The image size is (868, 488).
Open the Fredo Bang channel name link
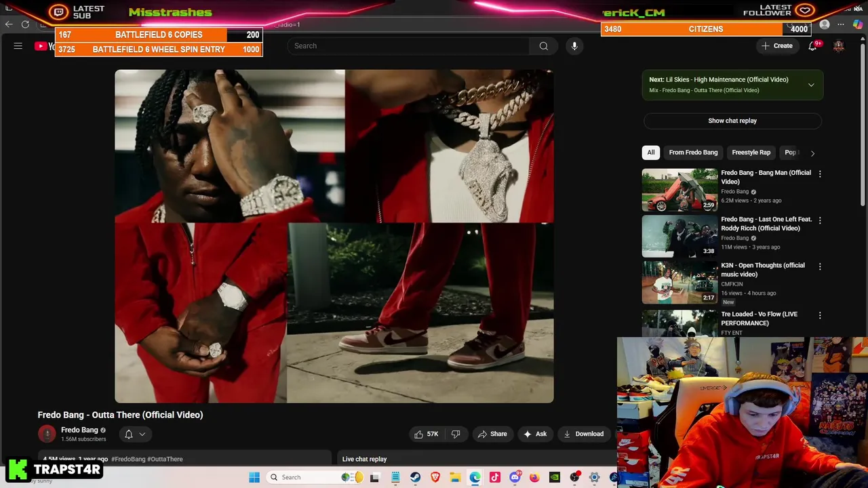tap(79, 430)
